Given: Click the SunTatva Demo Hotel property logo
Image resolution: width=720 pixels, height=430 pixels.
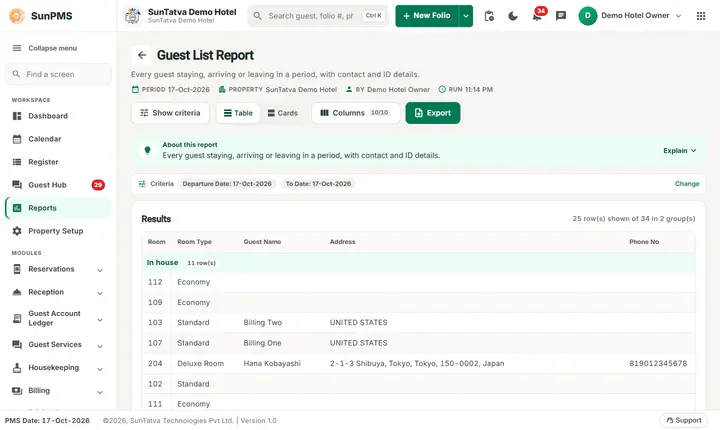Looking at the screenshot, I should click(x=133, y=16).
